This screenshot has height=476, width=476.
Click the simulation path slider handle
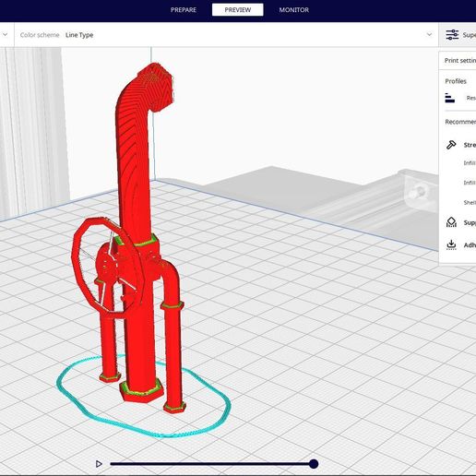tap(314, 464)
